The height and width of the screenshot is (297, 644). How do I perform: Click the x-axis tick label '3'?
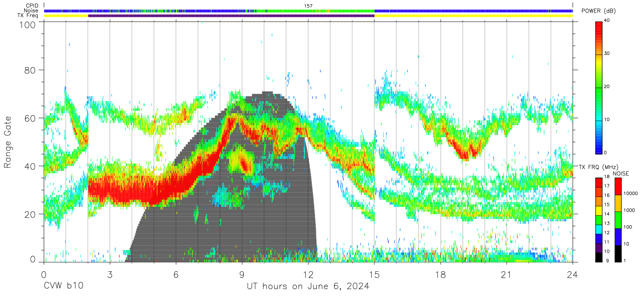coord(110,275)
